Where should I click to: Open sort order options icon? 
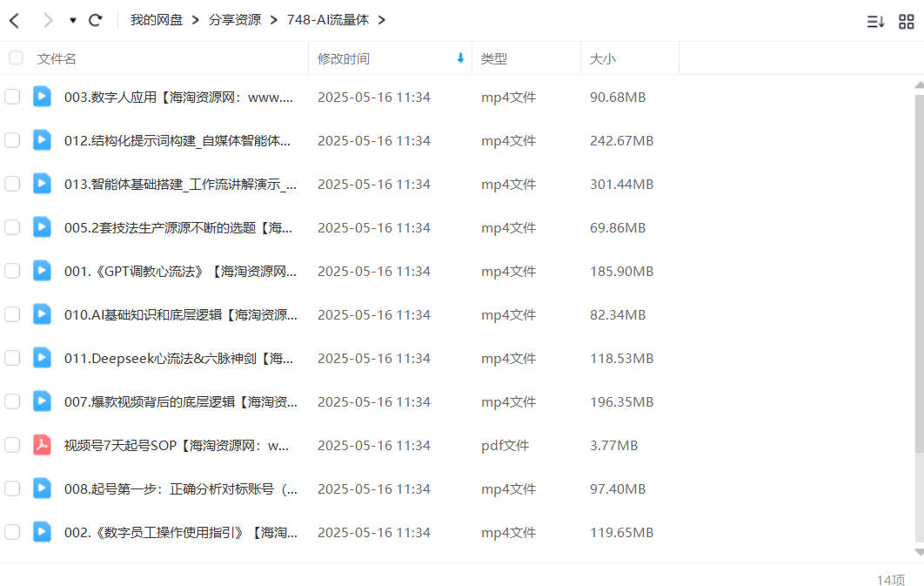pos(875,22)
